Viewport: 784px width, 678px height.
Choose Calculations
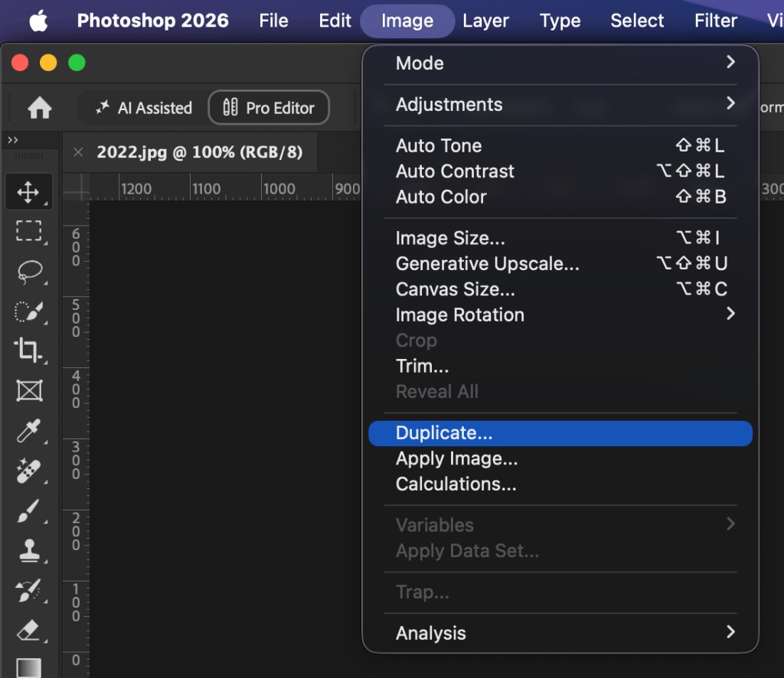point(560,484)
